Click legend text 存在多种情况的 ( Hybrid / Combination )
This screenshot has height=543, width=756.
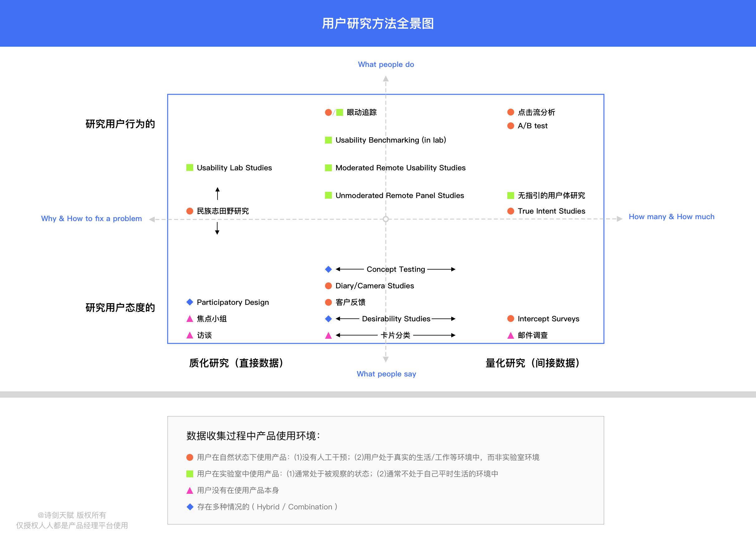(x=267, y=507)
